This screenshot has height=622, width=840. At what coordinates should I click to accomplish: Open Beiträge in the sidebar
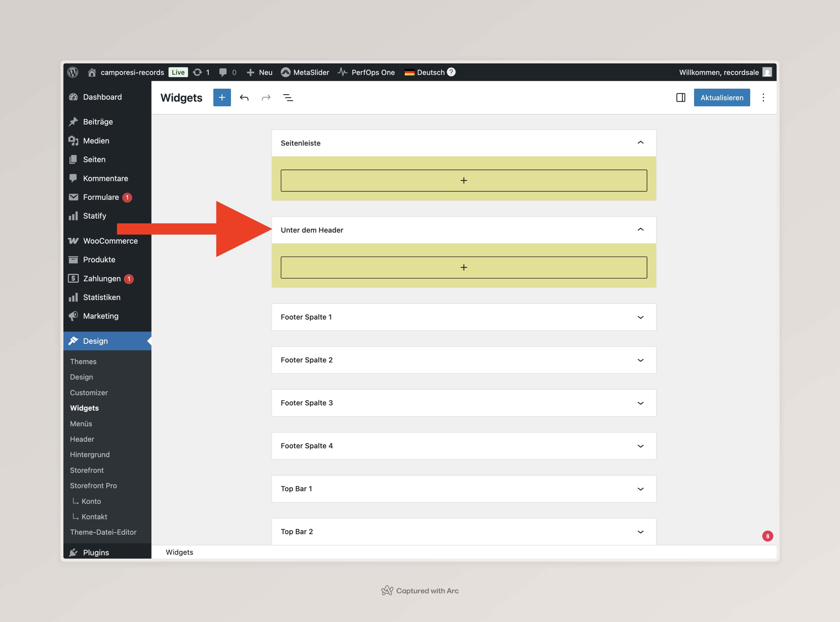(x=107, y=122)
